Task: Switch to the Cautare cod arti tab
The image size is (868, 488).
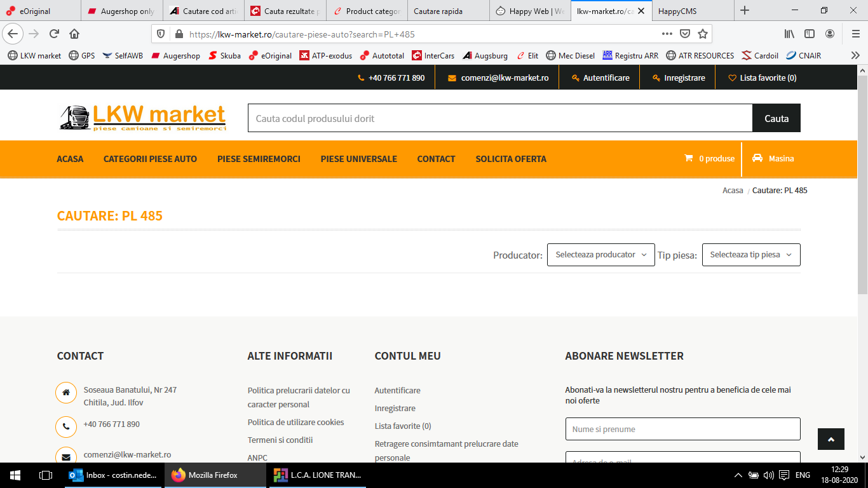Action: 203,11
